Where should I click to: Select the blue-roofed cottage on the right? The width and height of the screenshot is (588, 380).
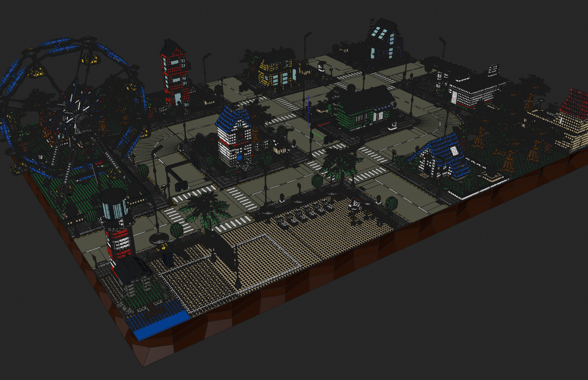444,153
